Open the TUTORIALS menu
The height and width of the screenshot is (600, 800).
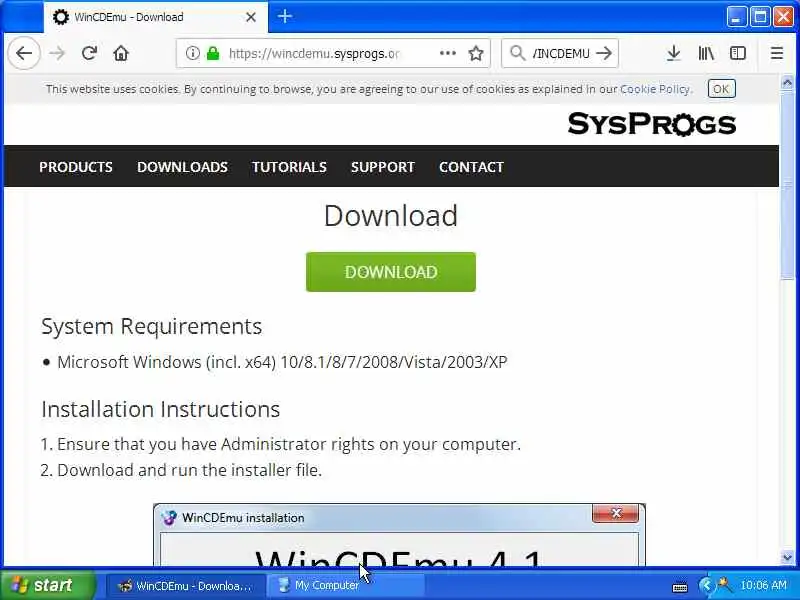[289, 167]
